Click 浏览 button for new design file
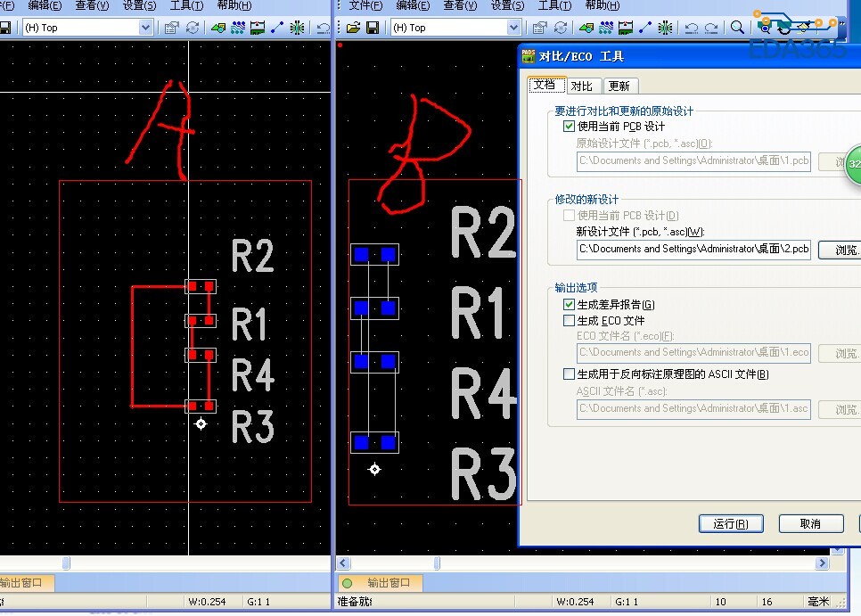Screen dimensions: 861x616 tap(840, 250)
